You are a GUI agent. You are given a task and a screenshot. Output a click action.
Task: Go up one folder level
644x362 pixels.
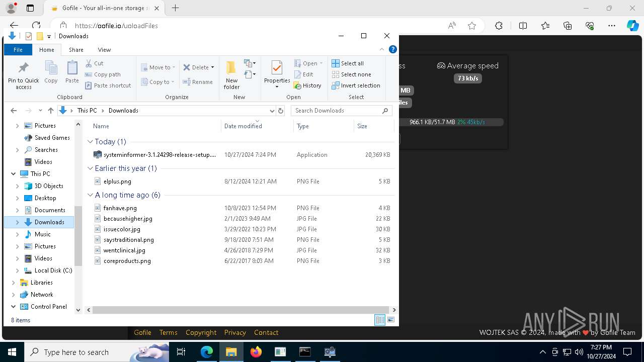pyautogui.click(x=50, y=111)
